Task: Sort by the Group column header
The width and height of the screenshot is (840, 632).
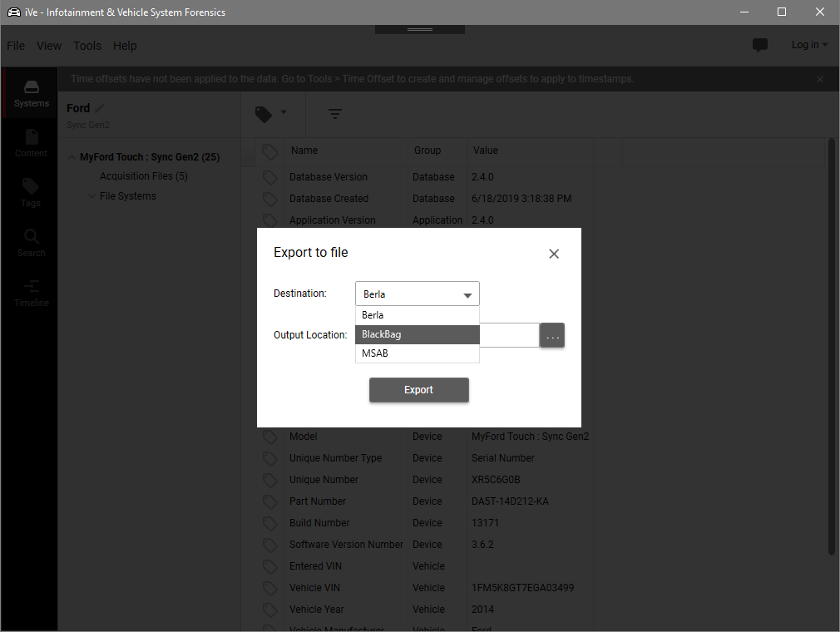Action: [427, 151]
